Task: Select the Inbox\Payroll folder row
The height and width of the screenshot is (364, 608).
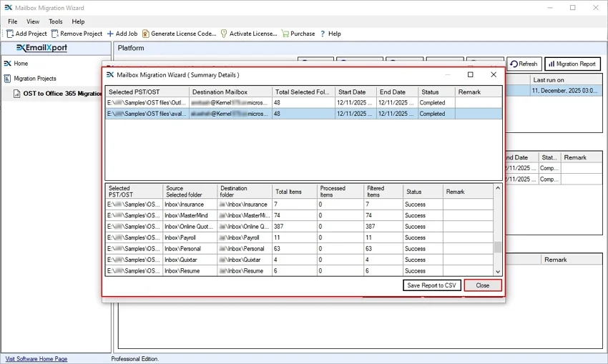Action: [x=299, y=237]
